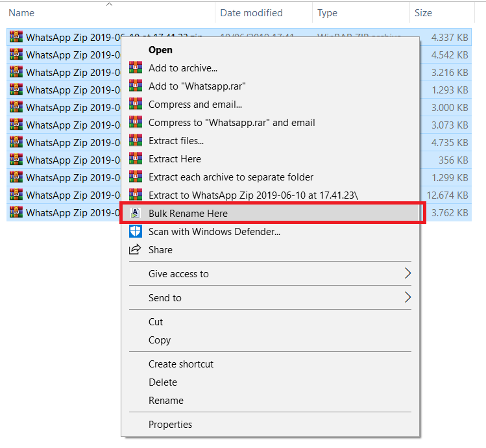
Task: Sort by Size column header
Action: pos(423,13)
